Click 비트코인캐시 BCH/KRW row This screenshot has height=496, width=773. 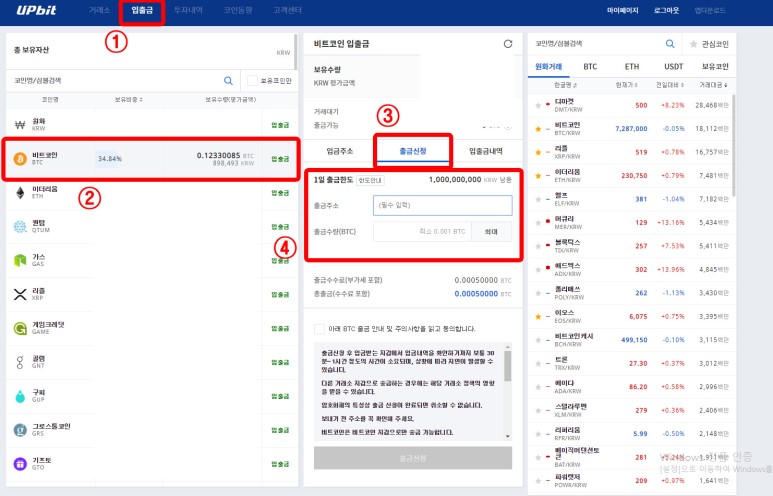(x=632, y=340)
